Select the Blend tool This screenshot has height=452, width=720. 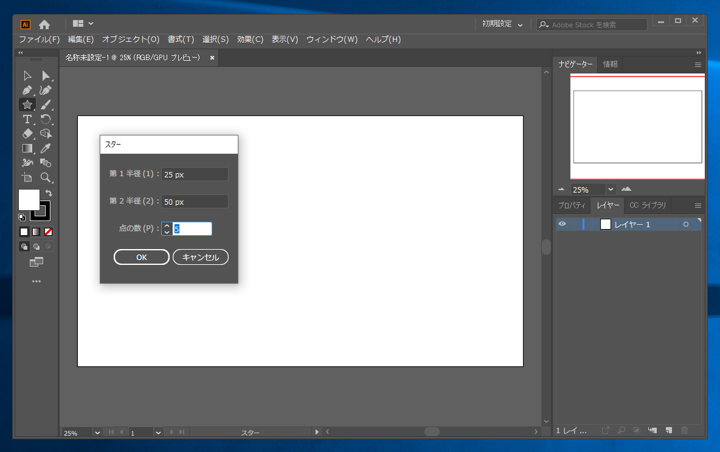(x=45, y=163)
